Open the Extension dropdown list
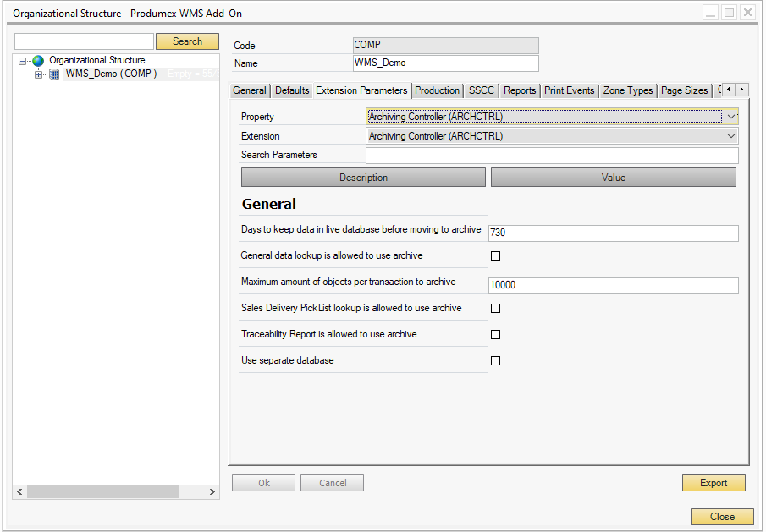 (731, 136)
